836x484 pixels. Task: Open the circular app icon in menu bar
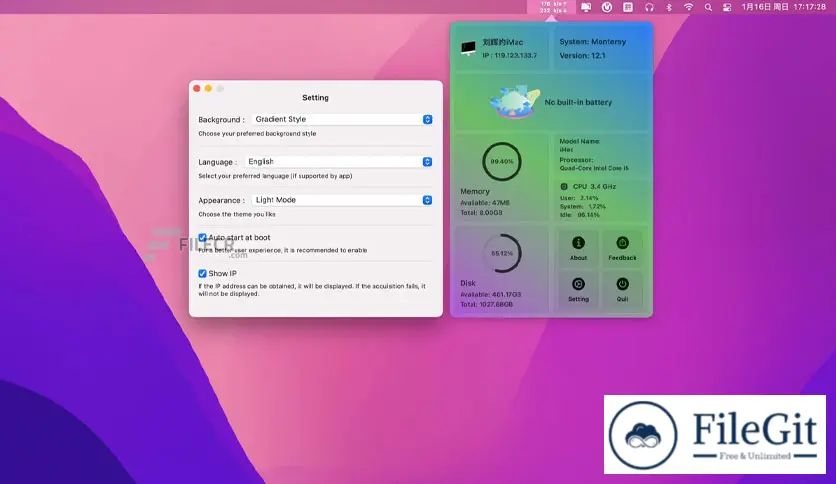607,7
